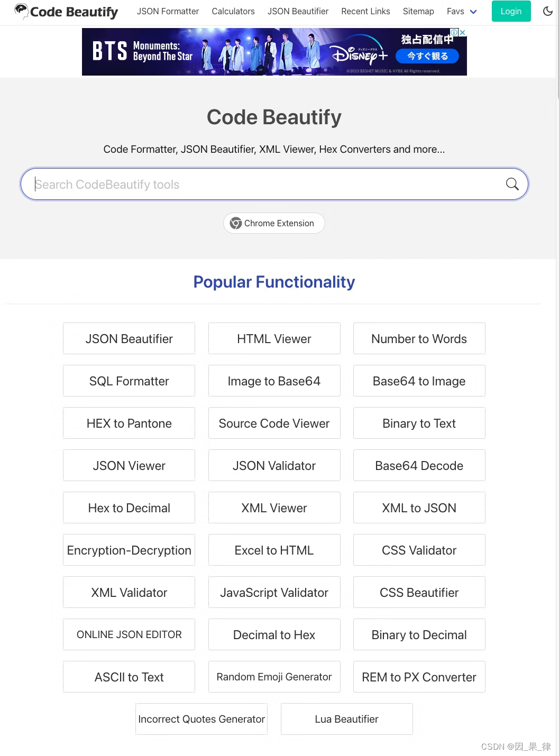The width and height of the screenshot is (559, 756).
Task: Open the SQL Formatter tool
Action: 129,381
